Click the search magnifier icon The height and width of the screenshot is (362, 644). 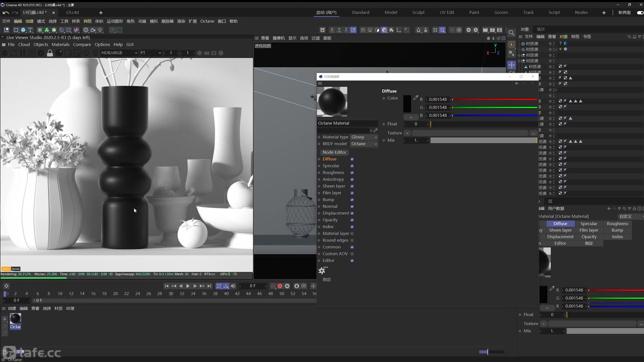pyautogui.click(x=511, y=33)
